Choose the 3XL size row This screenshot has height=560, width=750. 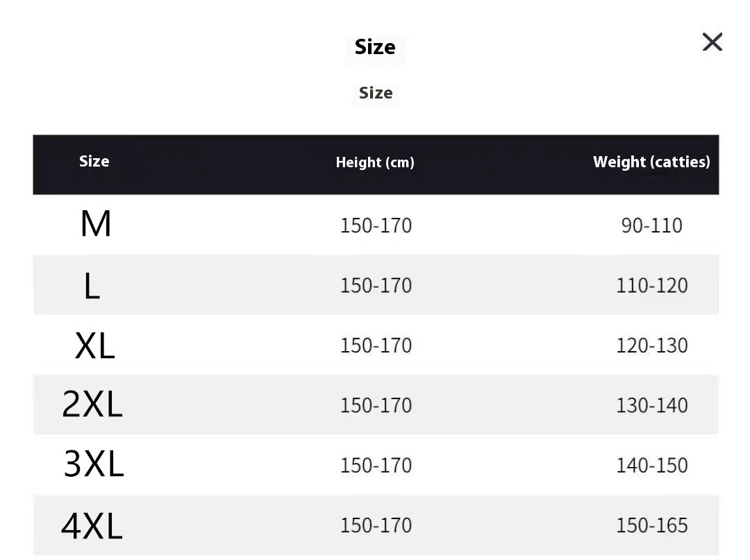click(376, 465)
